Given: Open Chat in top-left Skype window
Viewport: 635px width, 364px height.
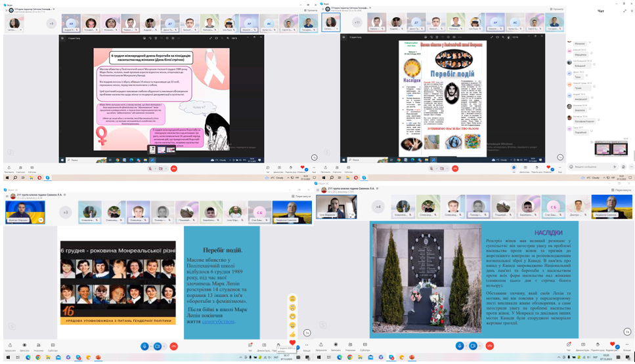Looking at the screenshot, I should [268, 169].
